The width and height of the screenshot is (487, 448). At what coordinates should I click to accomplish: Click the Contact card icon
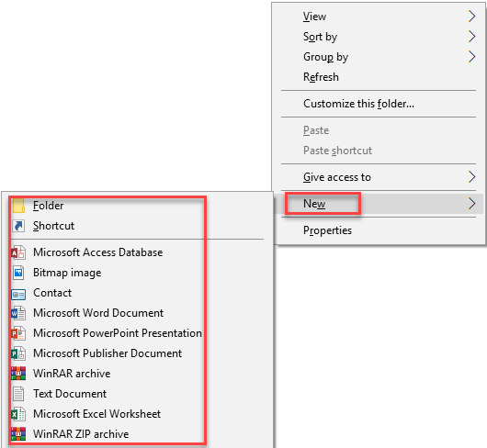click(18, 294)
